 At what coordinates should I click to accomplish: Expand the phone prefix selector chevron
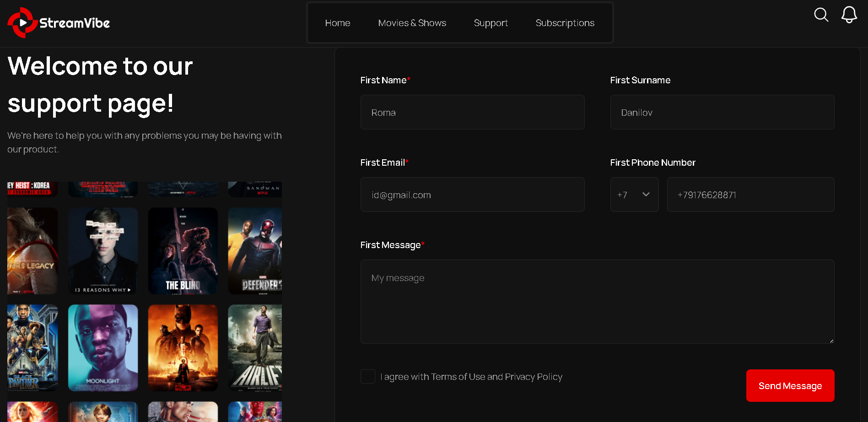(x=646, y=195)
